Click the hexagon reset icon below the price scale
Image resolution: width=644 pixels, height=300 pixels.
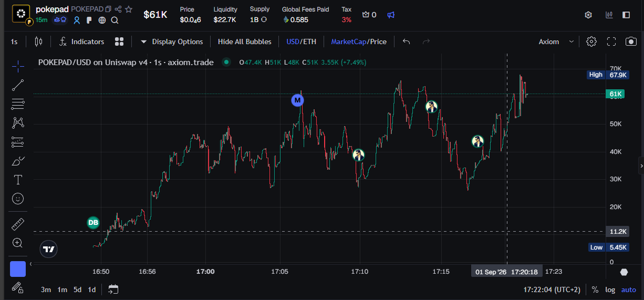pos(624,273)
